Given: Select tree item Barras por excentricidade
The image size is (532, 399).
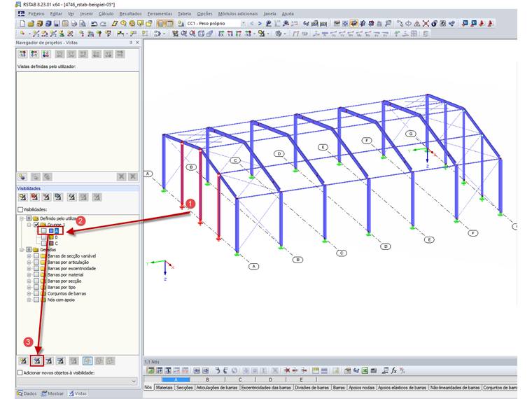Looking at the screenshot, I should pyautogui.click(x=71, y=269).
